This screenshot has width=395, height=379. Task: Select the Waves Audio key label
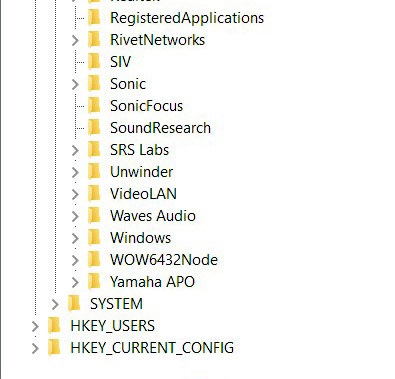[153, 216]
